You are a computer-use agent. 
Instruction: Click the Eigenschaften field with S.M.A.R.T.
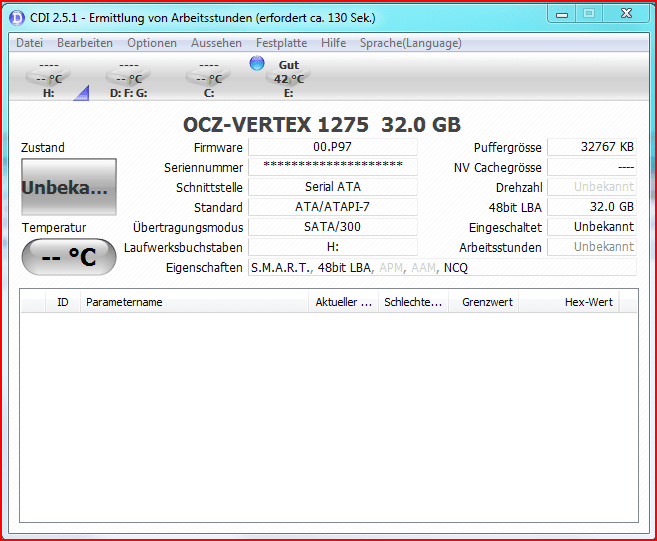tap(442, 267)
